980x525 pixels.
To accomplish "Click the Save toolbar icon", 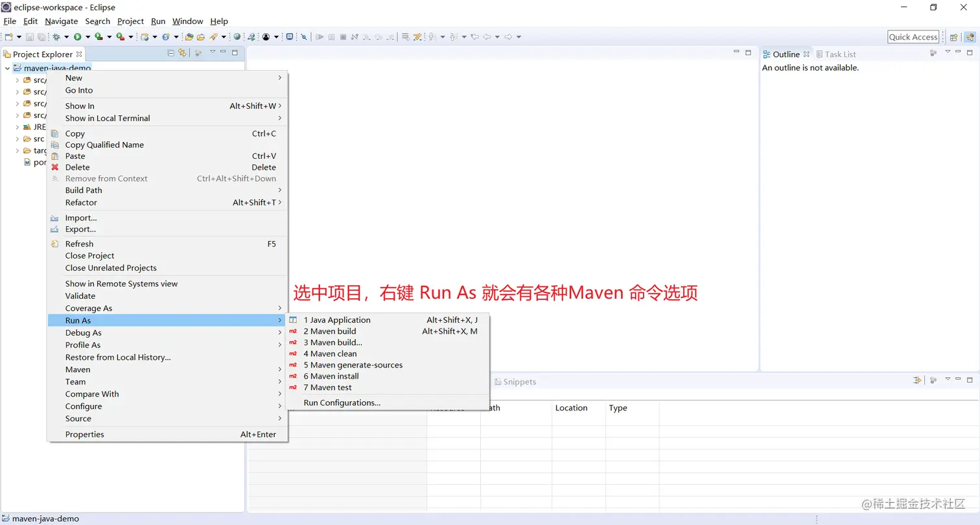I will click(30, 37).
